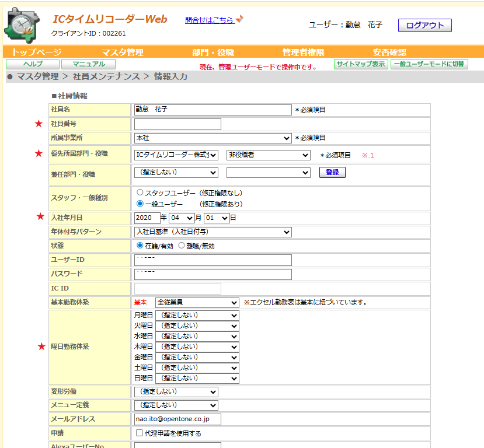Image resolution: width=484 pixels, height=448 pixels.
Task: Go to the 安否確認 menu
Action: (389, 52)
